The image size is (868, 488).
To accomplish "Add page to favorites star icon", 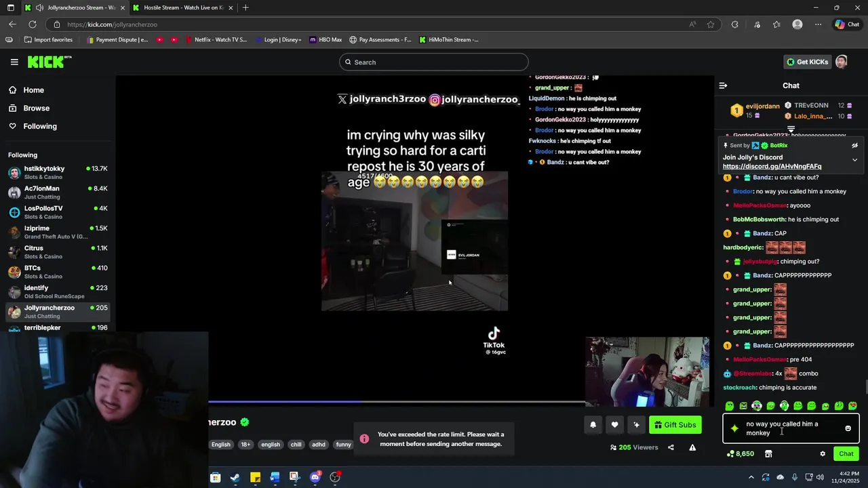I will pyautogui.click(x=711, y=24).
